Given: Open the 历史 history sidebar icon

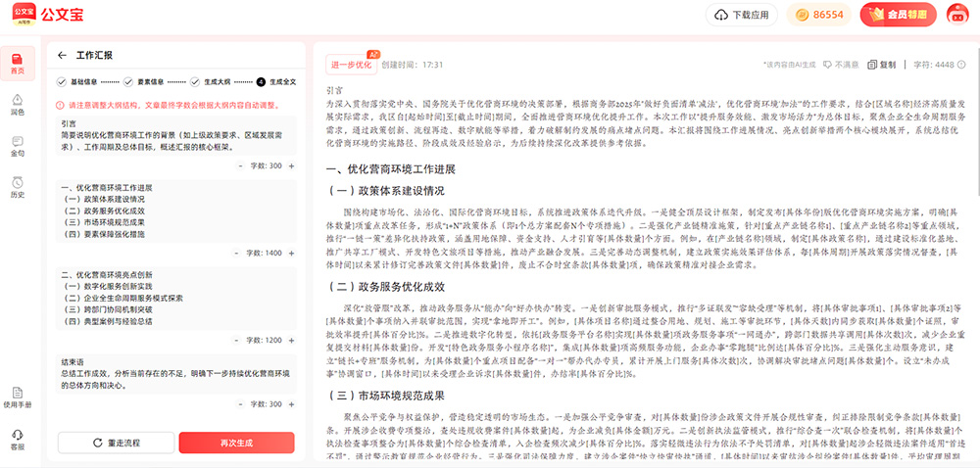Looking at the screenshot, I should [x=17, y=186].
